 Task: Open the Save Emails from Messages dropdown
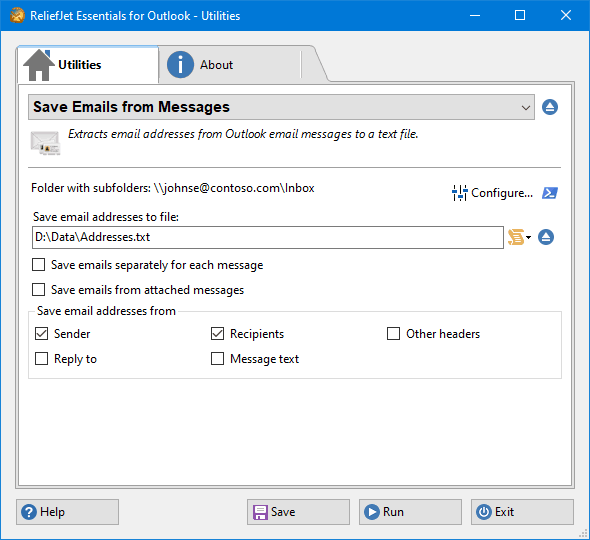click(x=281, y=107)
